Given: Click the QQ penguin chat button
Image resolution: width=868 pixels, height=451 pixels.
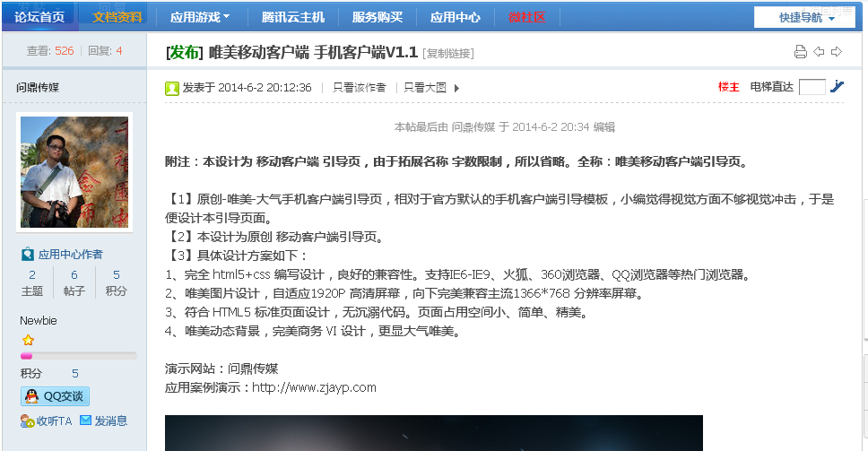Looking at the screenshot, I should click(55, 396).
